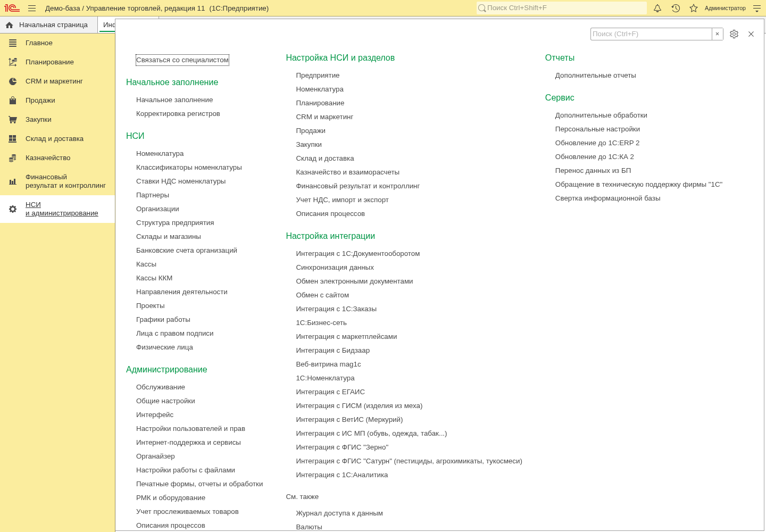Open Журнал доступа к данным

pyautogui.click(x=339, y=513)
